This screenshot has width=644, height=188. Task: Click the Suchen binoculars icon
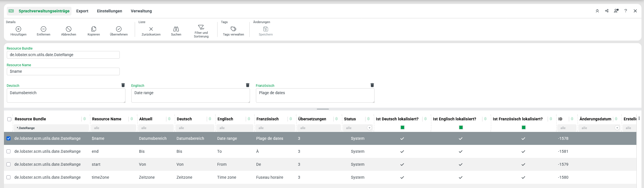pyautogui.click(x=176, y=29)
